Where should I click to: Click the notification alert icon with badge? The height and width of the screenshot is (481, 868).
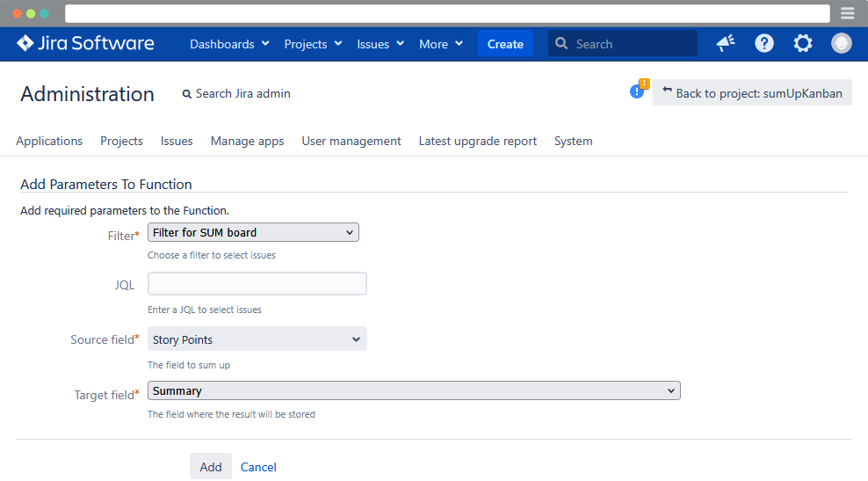point(638,91)
